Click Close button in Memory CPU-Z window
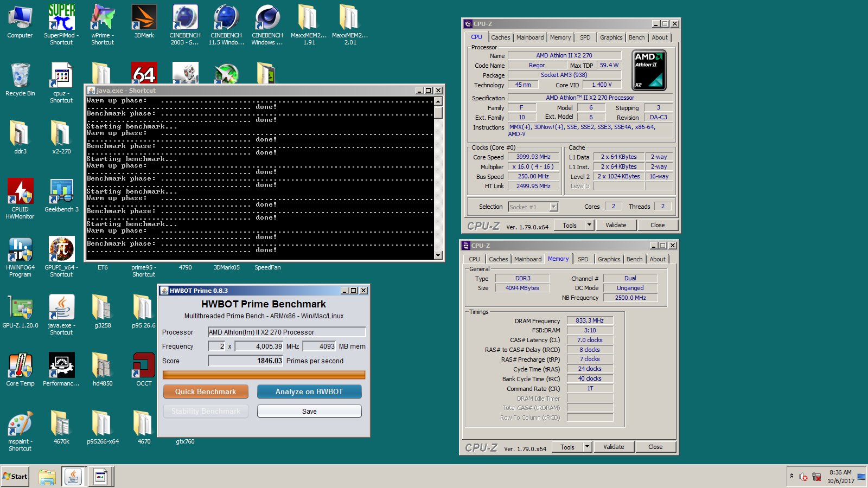 point(655,447)
